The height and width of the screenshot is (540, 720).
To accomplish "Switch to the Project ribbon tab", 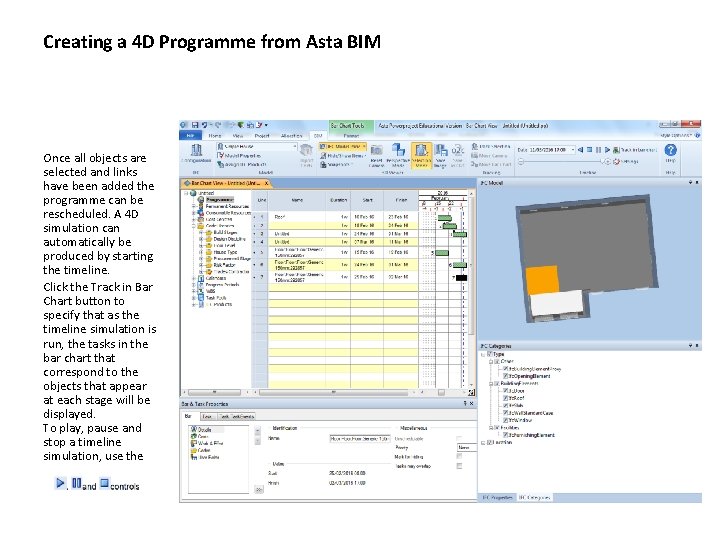I will point(262,135).
